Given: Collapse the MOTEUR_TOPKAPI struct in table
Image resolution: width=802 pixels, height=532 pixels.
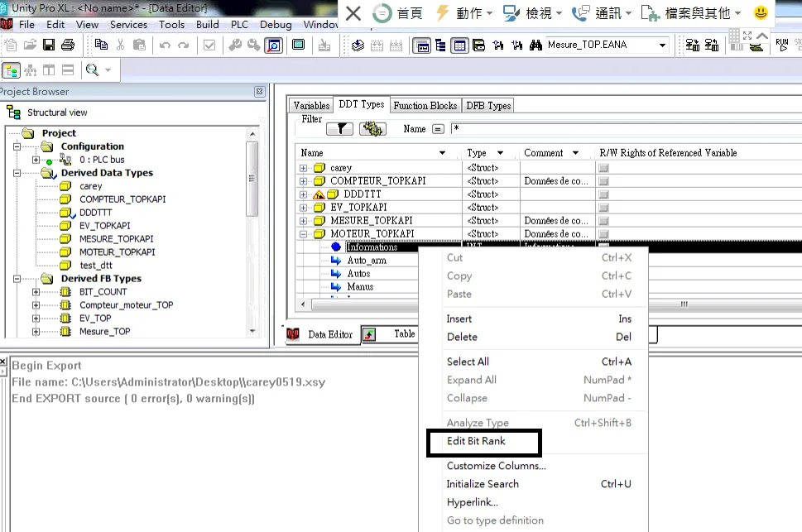Looking at the screenshot, I should click(303, 234).
